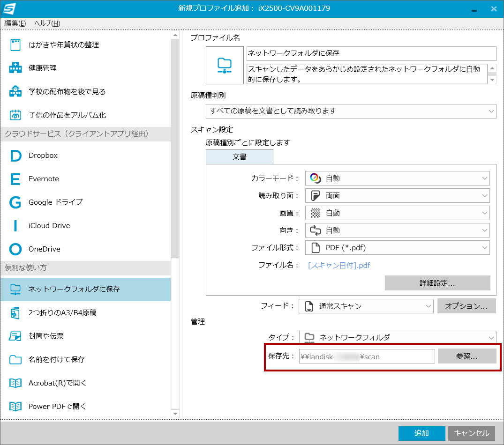Click the 参照 button for 保存先
The image size is (504, 445).
pyautogui.click(x=466, y=356)
